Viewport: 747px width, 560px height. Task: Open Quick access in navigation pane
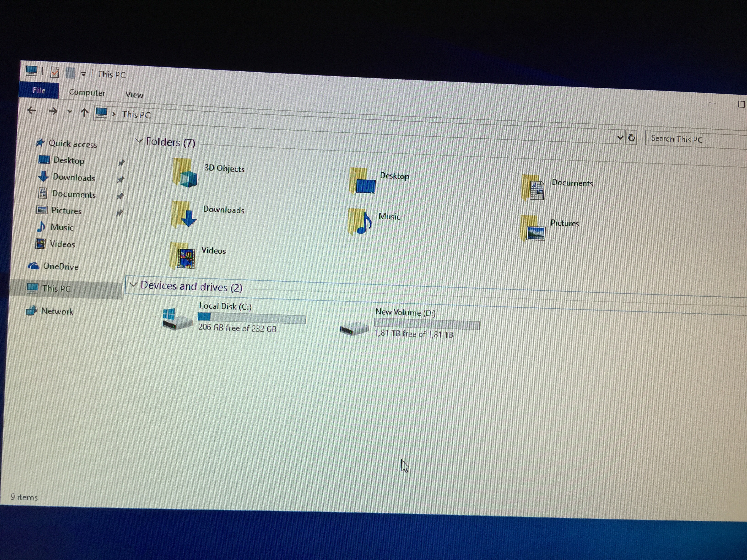(x=67, y=143)
